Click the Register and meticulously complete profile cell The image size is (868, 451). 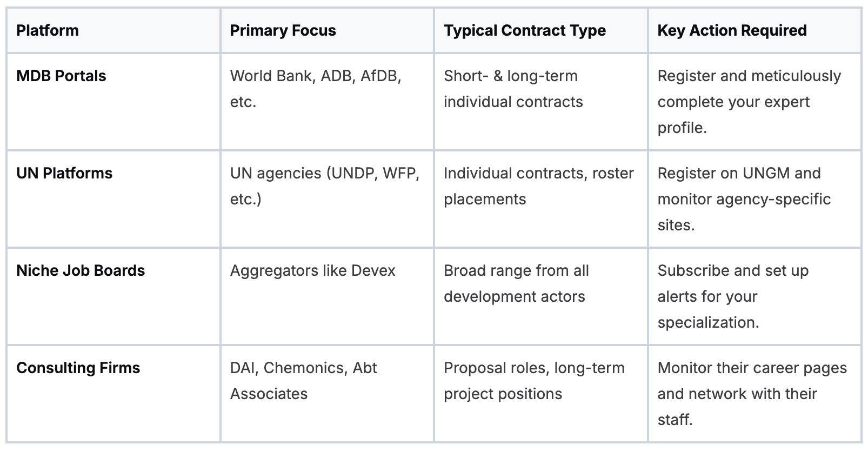[x=749, y=102]
